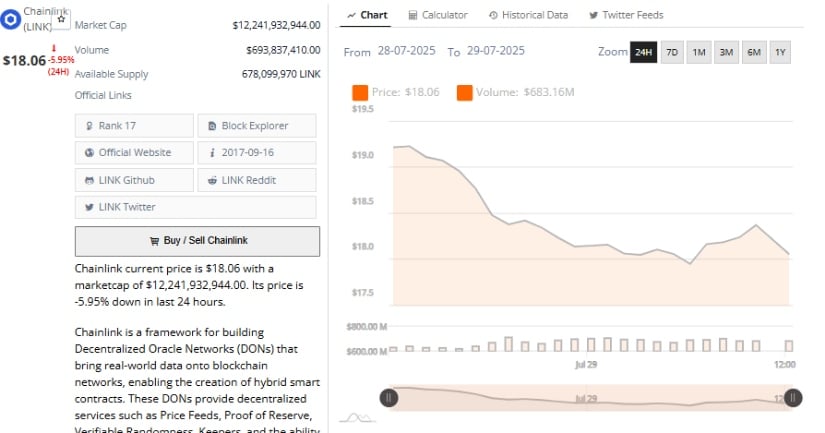Click the right navigator range handle
Image resolution: width=825 pixels, height=433 pixels.
[793, 398]
